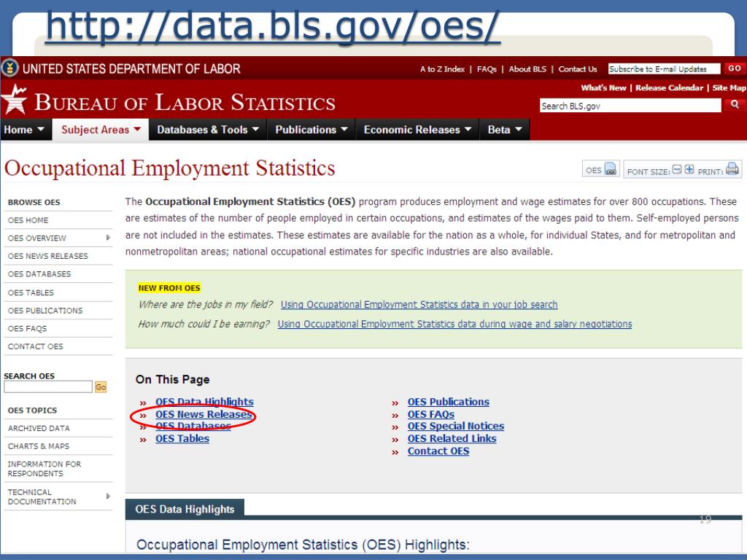Open the Beta dropdown menu
This screenshot has width=747, height=560.
tap(505, 130)
